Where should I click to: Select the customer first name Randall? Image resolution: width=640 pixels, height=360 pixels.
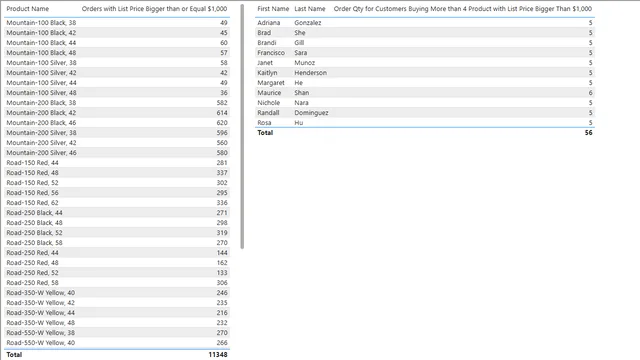268,113
